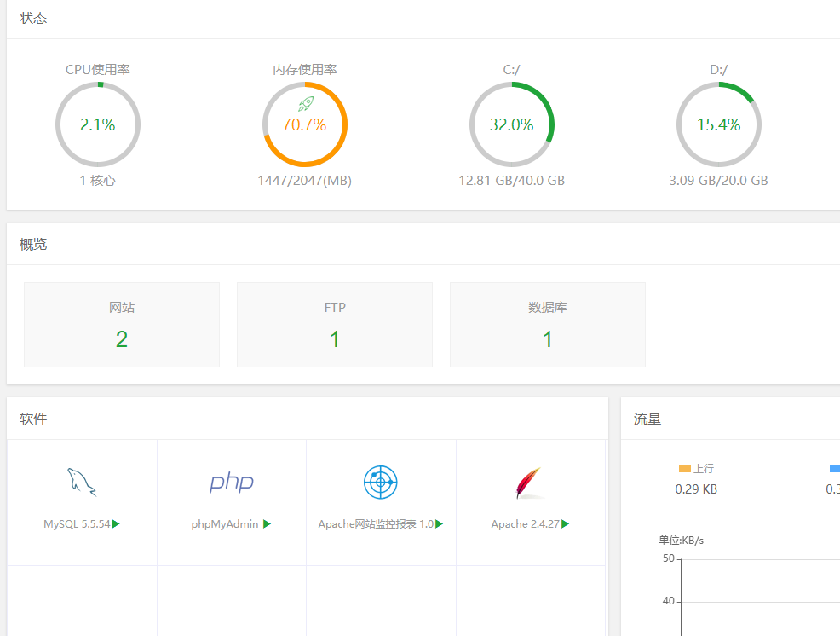This screenshot has width=840, height=636.
Task: Click the 0.29 KB upload value
Action: 696,489
